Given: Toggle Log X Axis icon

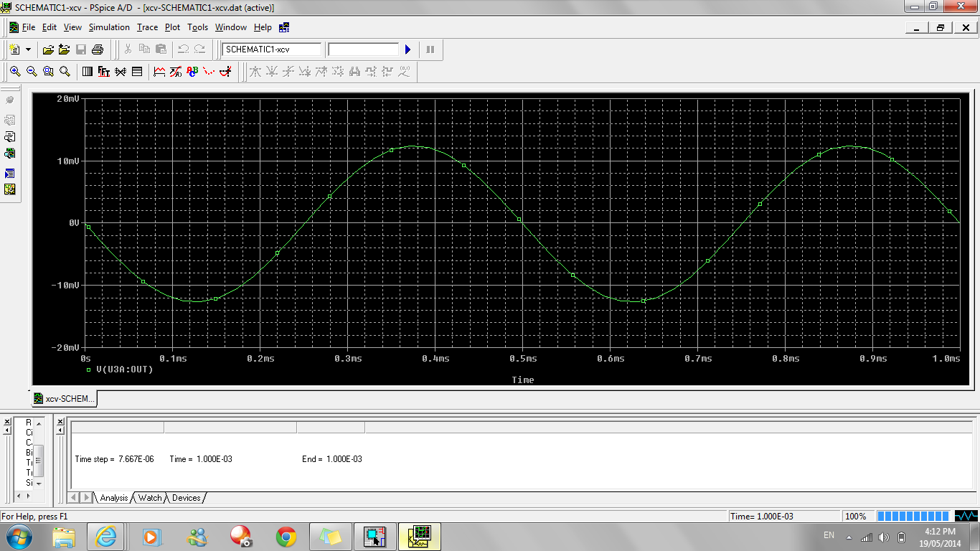Looking at the screenshot, I should 88,72.
